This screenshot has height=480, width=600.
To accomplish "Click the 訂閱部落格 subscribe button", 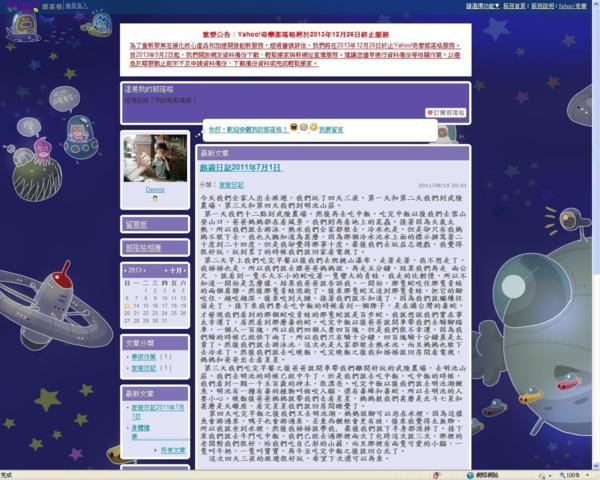I will tap(450, 113).
